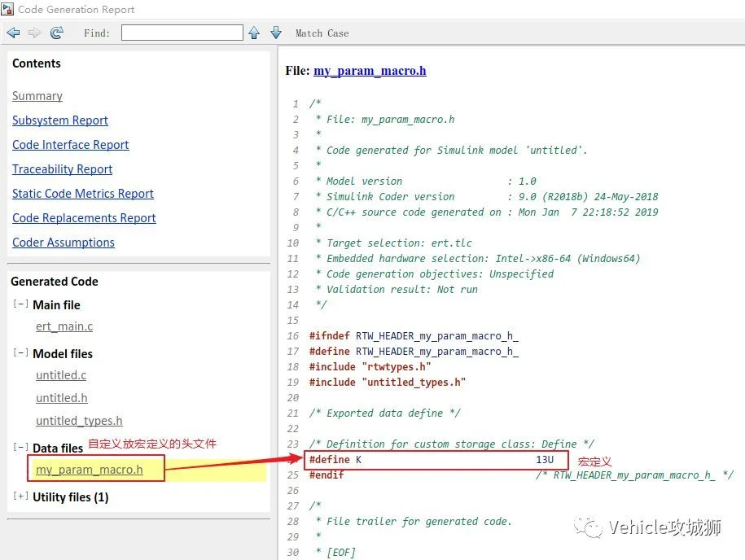The height and width of the screenshot is (560, 745).
Task: Find next match with down arrow
Action: click(276, 33)
